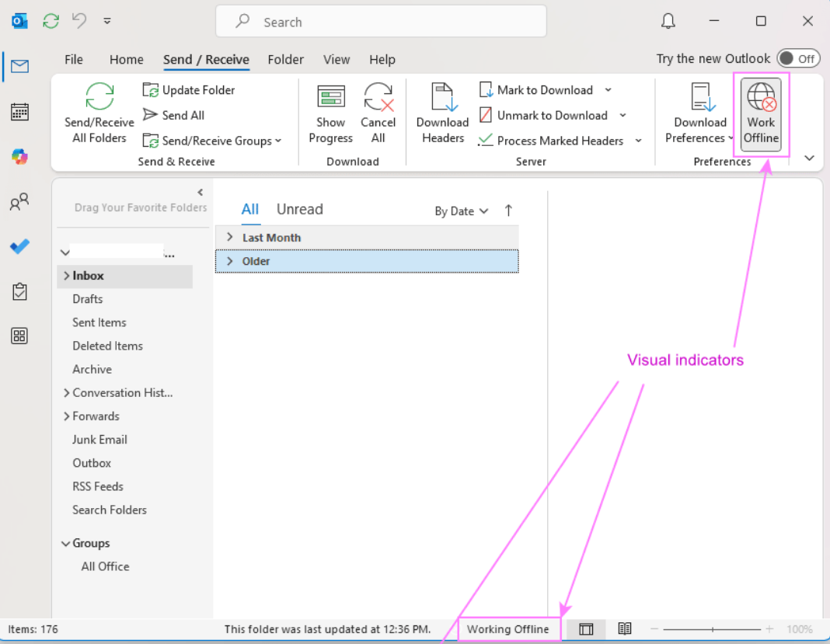Open the View tab

tap(337, 59)
